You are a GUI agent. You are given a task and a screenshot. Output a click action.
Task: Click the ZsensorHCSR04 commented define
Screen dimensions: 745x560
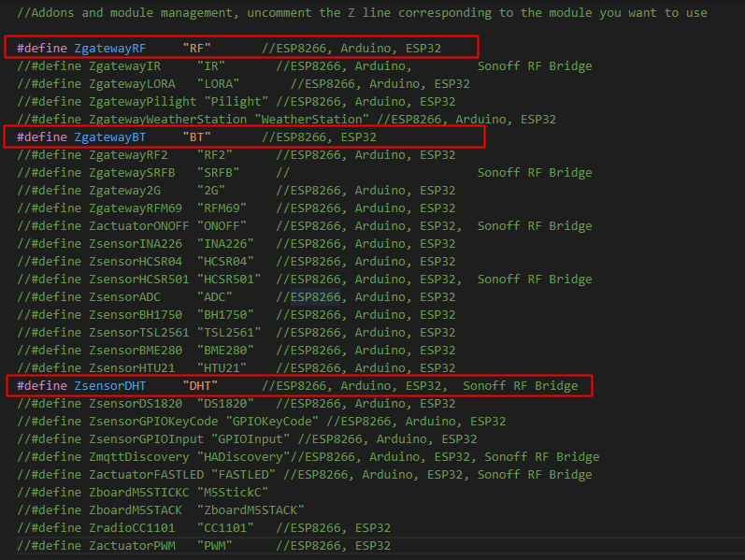[236, 261]
